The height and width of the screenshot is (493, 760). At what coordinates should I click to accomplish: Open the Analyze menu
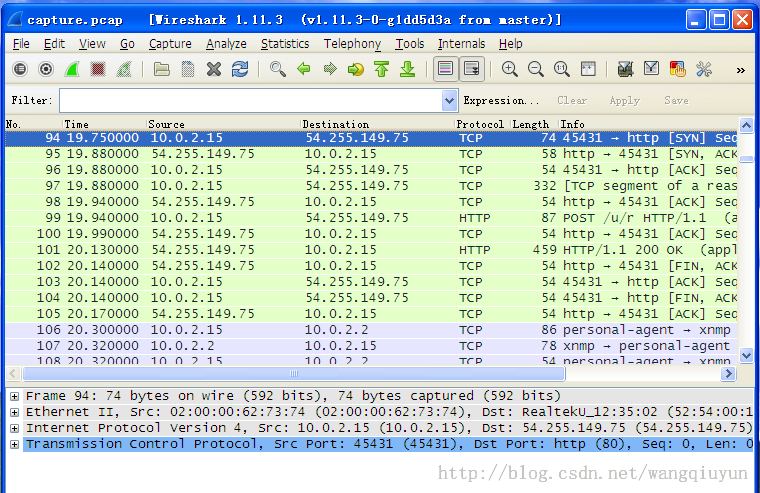(226, 44)
